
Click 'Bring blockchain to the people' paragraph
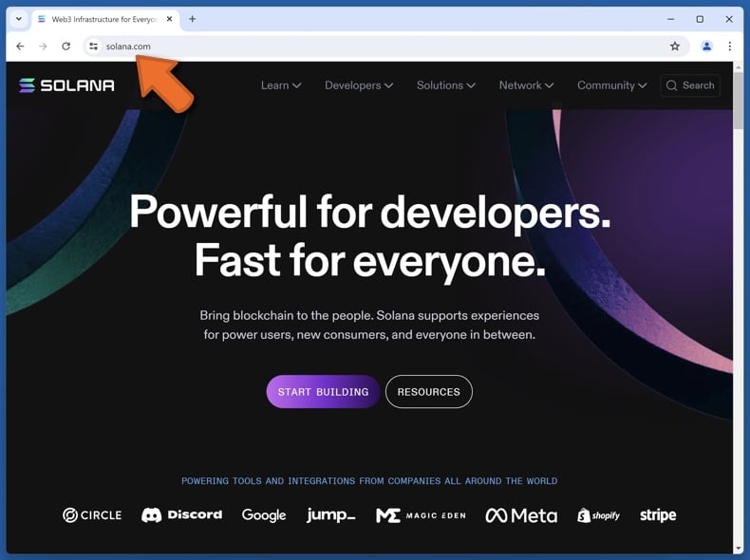click(x=369, y=326)
